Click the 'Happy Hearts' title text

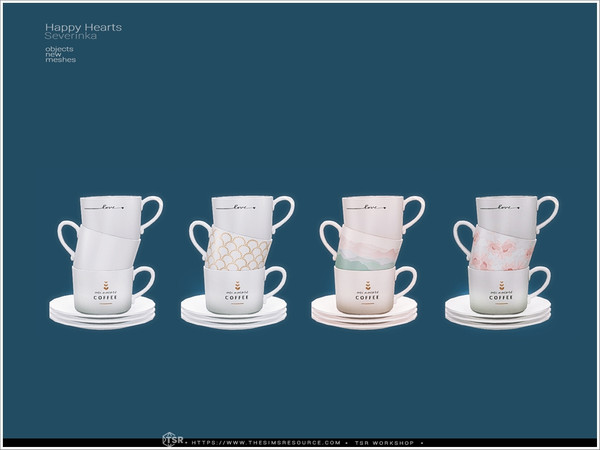point(83,28)
